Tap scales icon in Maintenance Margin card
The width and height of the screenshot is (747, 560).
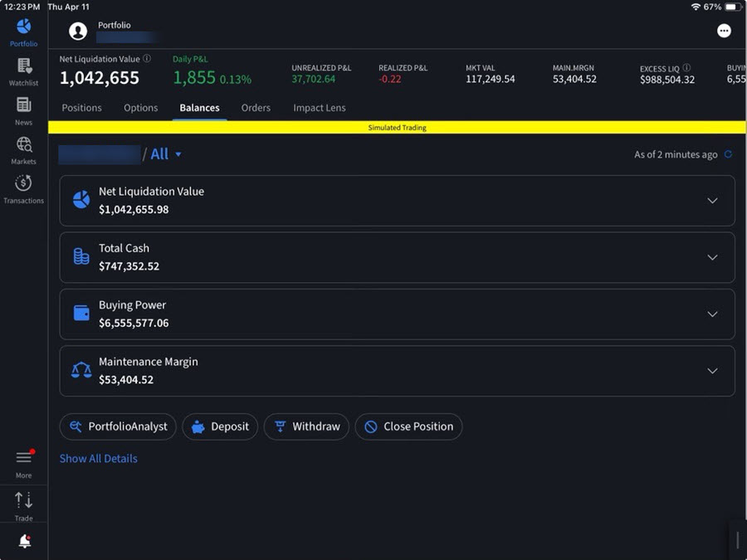coord(81,370)
